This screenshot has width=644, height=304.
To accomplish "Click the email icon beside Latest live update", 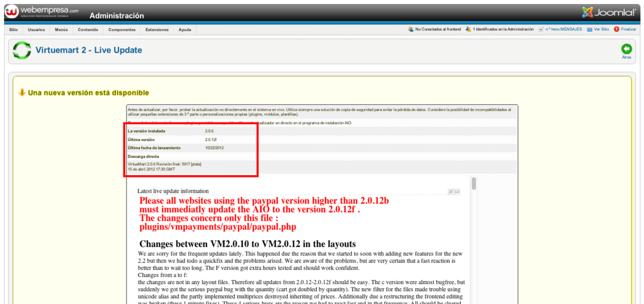I will click(457, 192).
